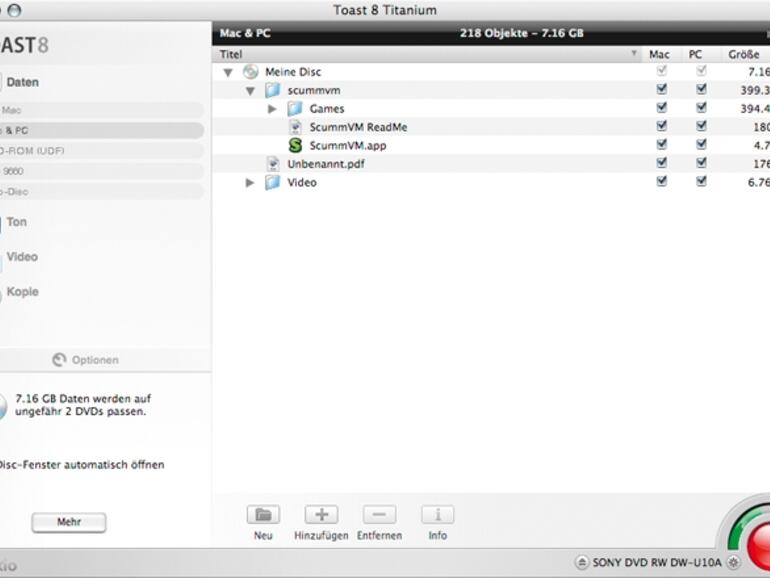Viewport: 770px width, 578px height.
Task: Click the Titel column header
Action: [x=426, y=54]
